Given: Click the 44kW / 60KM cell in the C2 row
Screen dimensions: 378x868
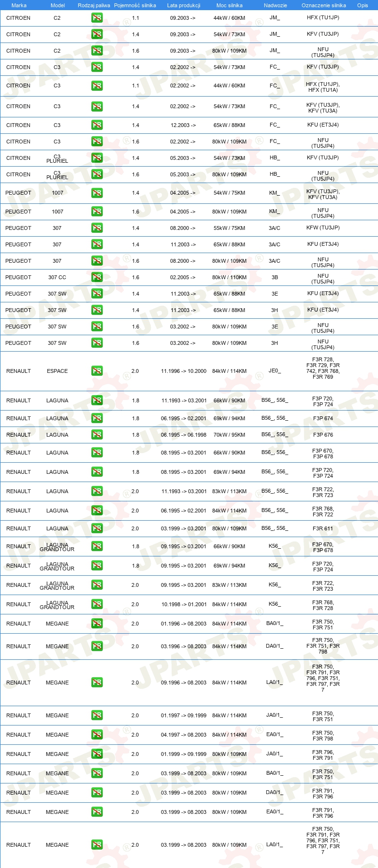Looking at the screenshot, I should click(x=229, y=18).
